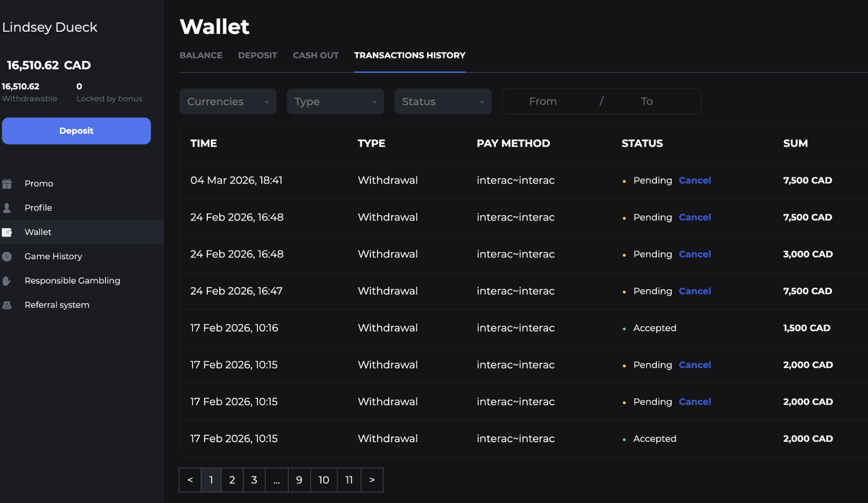Screen dimensions: 868x503
Task: Select the To date field
Action: point(646,102)
